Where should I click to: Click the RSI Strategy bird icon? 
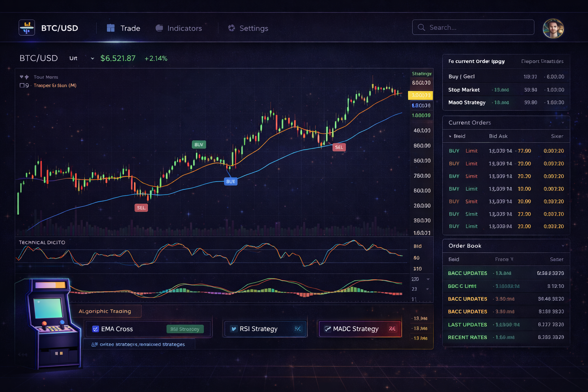pos(234,328)
